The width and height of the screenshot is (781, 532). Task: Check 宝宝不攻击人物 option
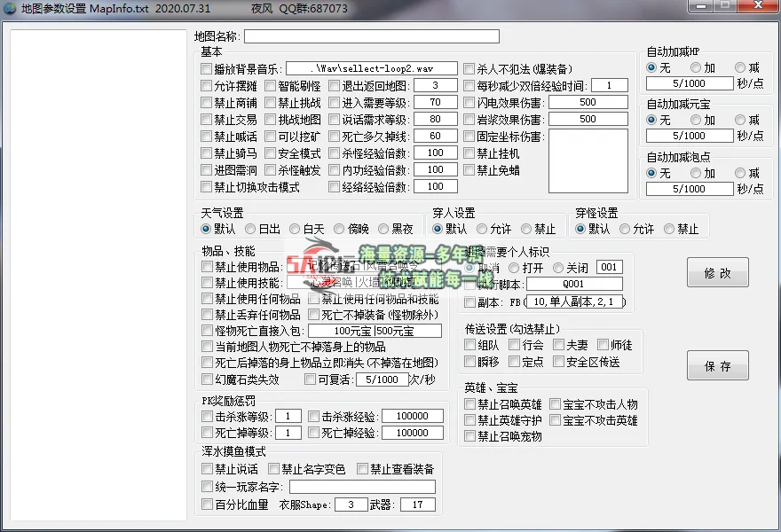pyautogui.click(x=555, y=403)
